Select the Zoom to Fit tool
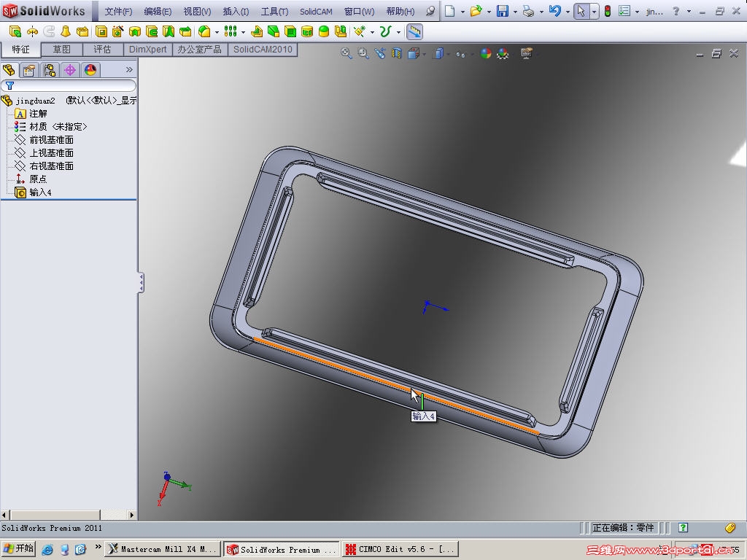Screen dimensions: 747x560 (x=344, y=53)
